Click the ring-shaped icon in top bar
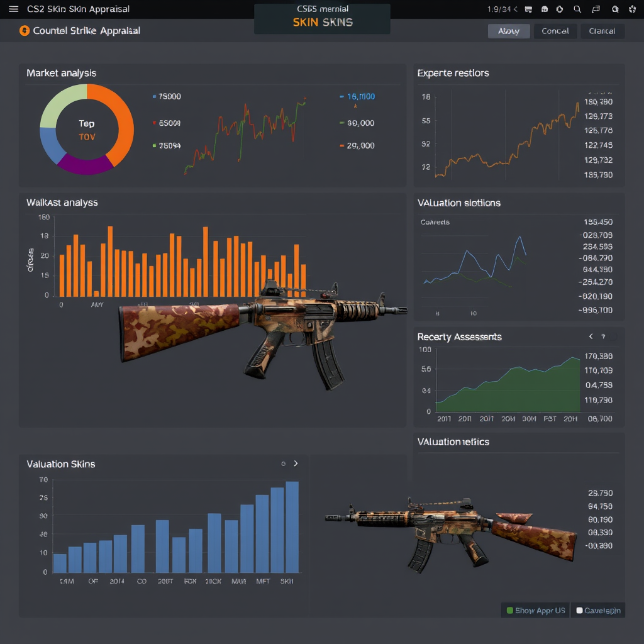Image resolution: width=644 pixels, height=644 pixels. click(x=559, y=9)
